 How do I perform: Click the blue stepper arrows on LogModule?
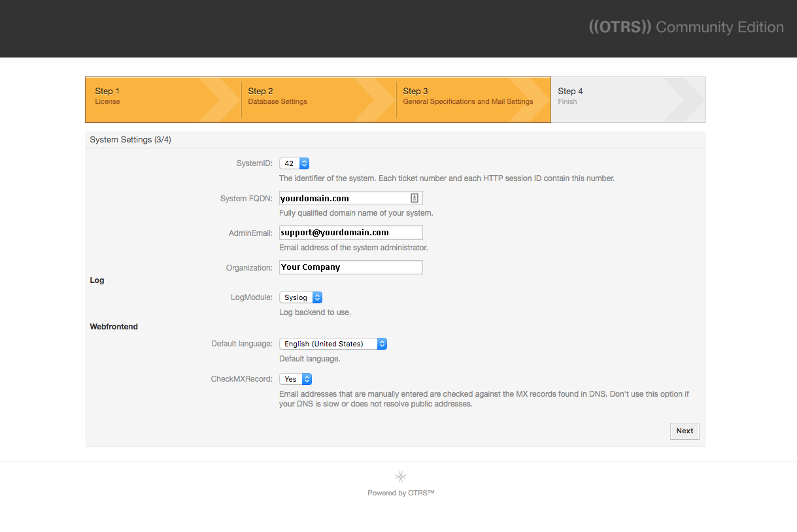(317, 297)
